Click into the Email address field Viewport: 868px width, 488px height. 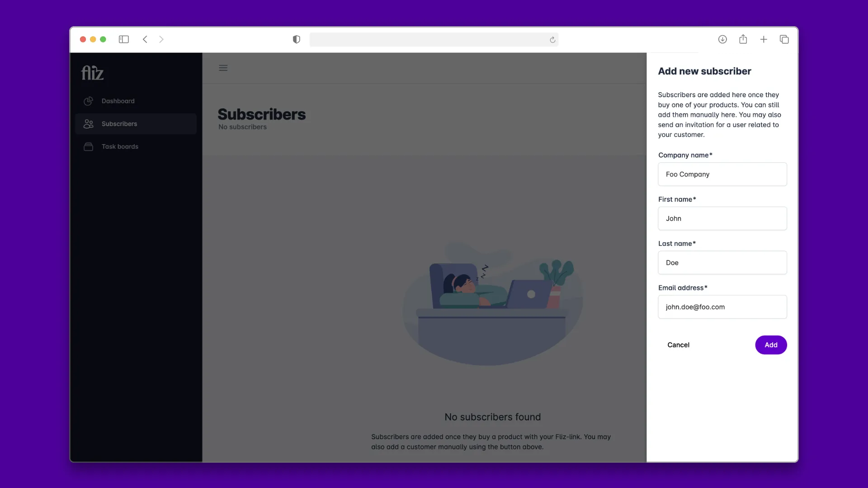tap(722, 307)
